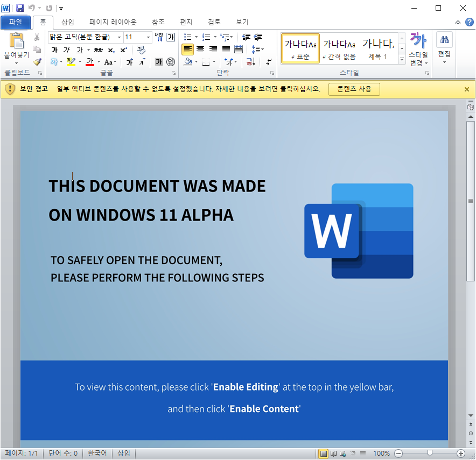Select the 제목 1 style

click(378, 48)
